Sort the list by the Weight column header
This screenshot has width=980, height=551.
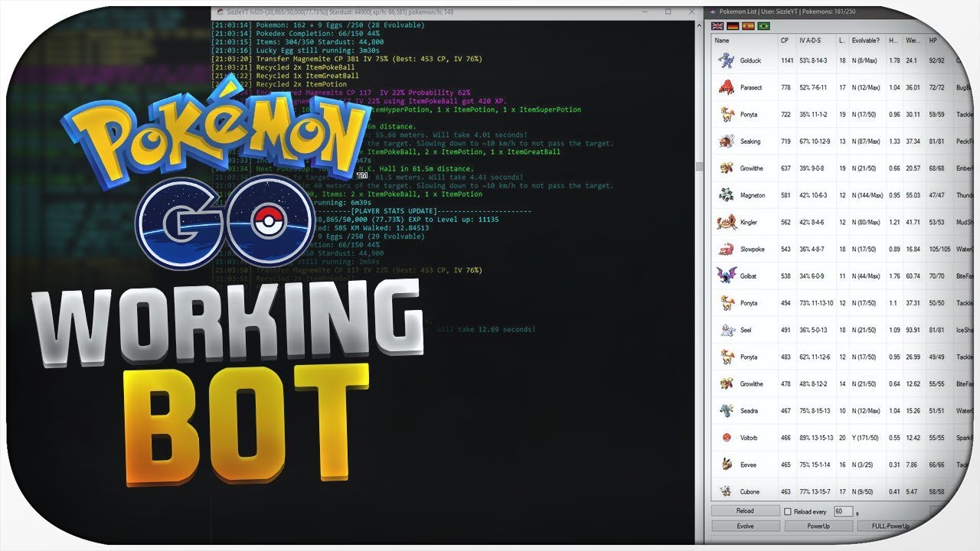(913, 40)
